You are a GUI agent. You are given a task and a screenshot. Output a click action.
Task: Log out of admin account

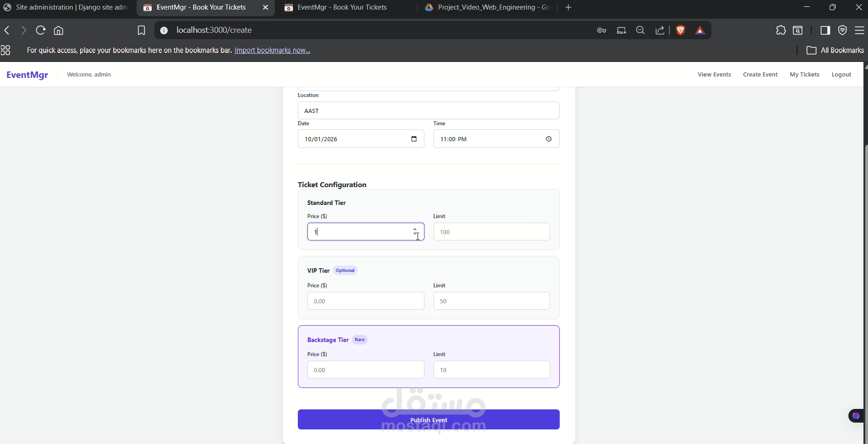tap(841, 75)
